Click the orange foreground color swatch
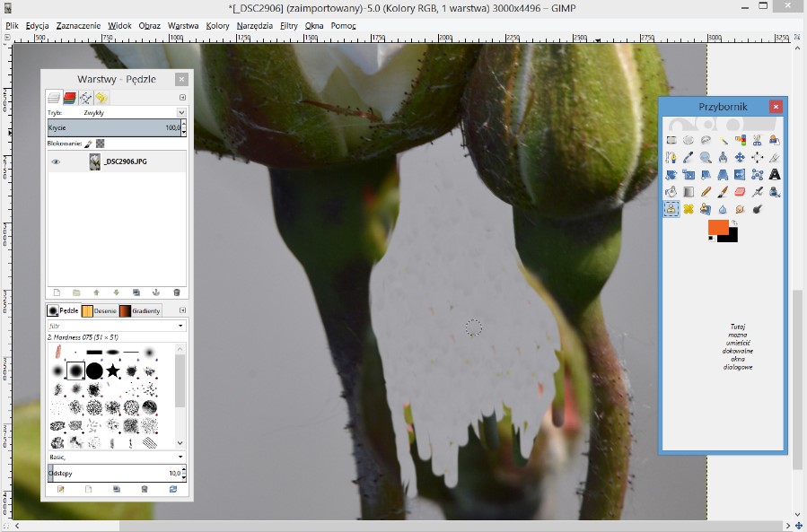Viewport: 807px width, 532px height. click(x=717, y=227)
